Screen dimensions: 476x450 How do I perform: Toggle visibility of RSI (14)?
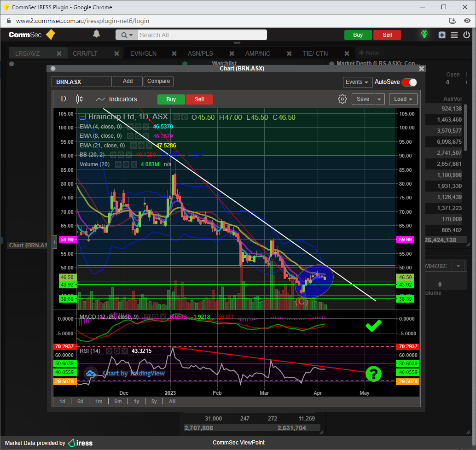pyautogui.click(x=109, y=351)
